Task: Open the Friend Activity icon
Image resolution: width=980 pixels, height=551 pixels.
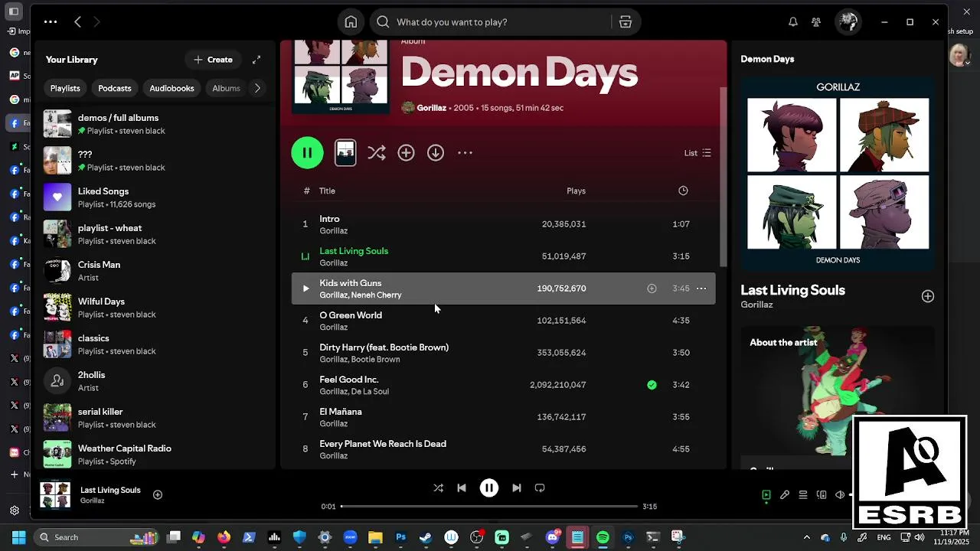Action: click(816, 22)
